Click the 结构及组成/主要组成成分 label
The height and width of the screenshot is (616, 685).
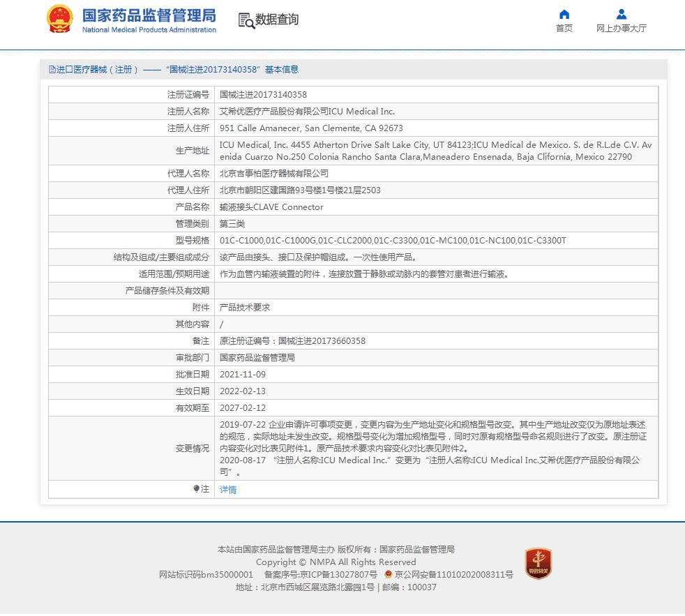pos(161,257)
